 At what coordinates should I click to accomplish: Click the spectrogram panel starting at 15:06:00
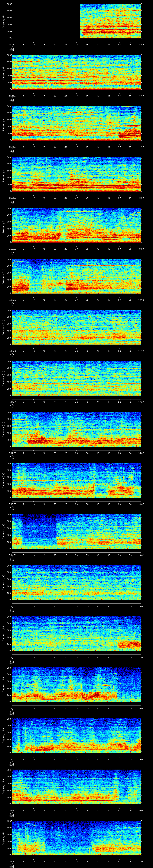tap(77, 123)
